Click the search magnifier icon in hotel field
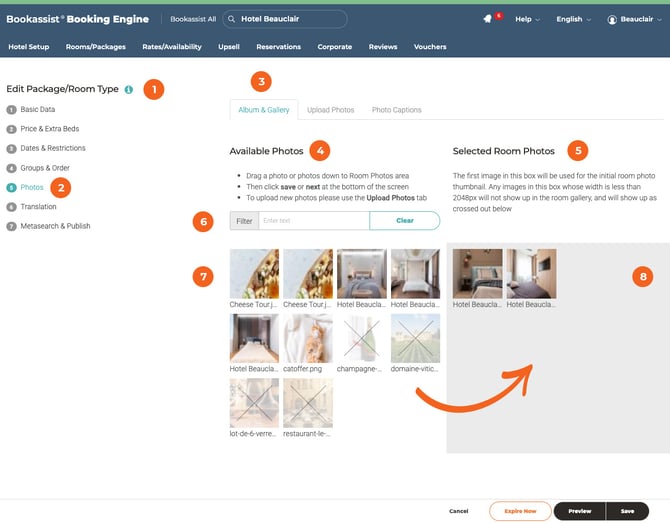The width and height of the screenshot is (670, 523). [x=232, y=19]
